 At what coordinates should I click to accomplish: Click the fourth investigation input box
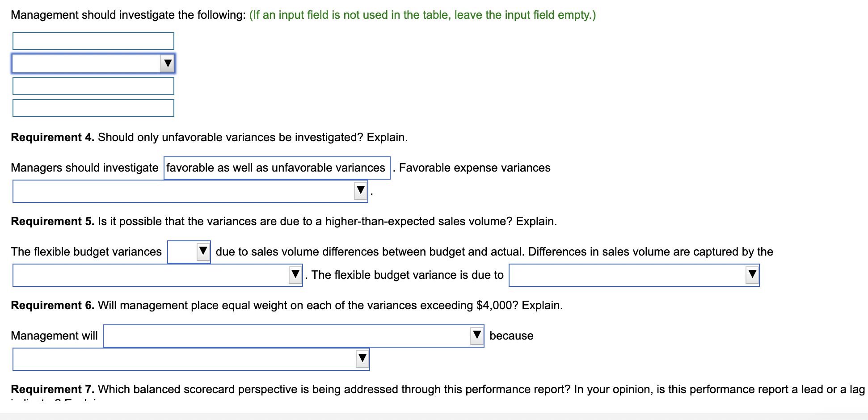[x=93, y=108]
